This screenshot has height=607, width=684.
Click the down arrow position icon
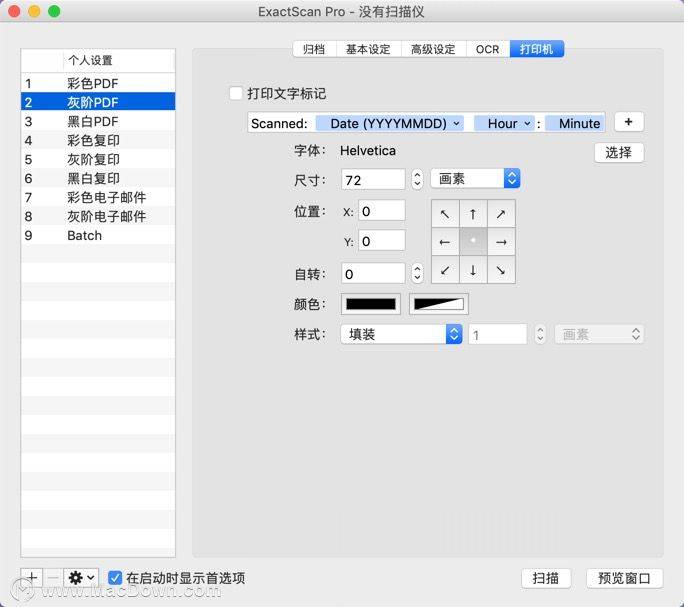pos(473,270)
